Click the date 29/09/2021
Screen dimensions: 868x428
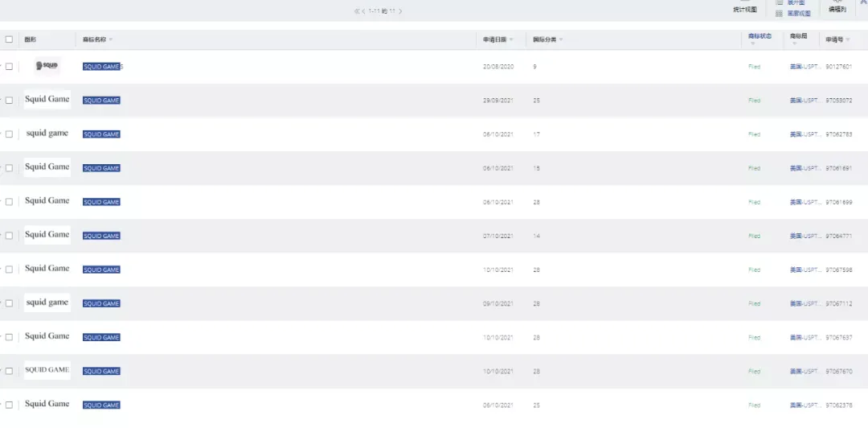pyautogui.click(x=498, y=101)
